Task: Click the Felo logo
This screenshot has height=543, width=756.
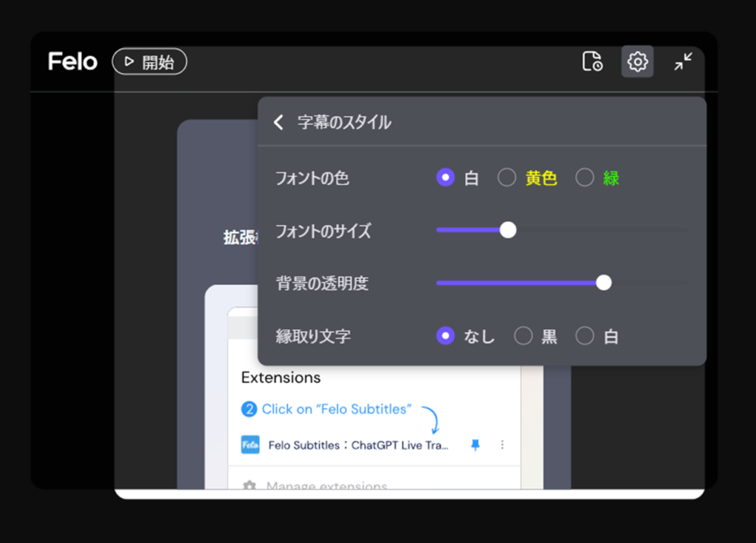Action: coord(72,61)
